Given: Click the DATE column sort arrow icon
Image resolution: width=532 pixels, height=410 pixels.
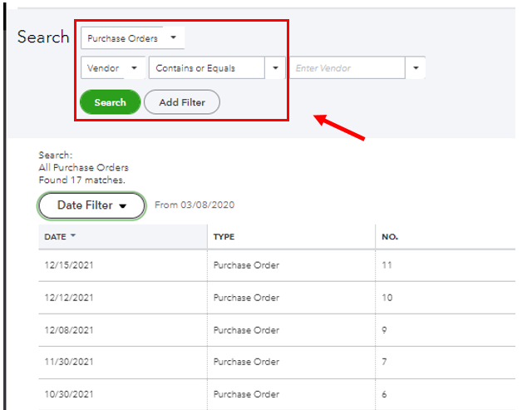Looking at the screenshot, I should pos(73,236).
